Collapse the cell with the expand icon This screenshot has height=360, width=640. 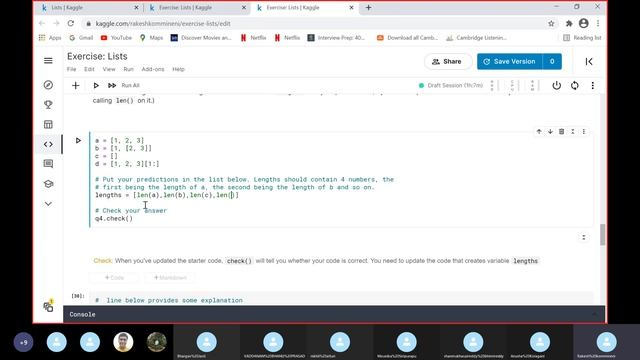coord(573,131)
